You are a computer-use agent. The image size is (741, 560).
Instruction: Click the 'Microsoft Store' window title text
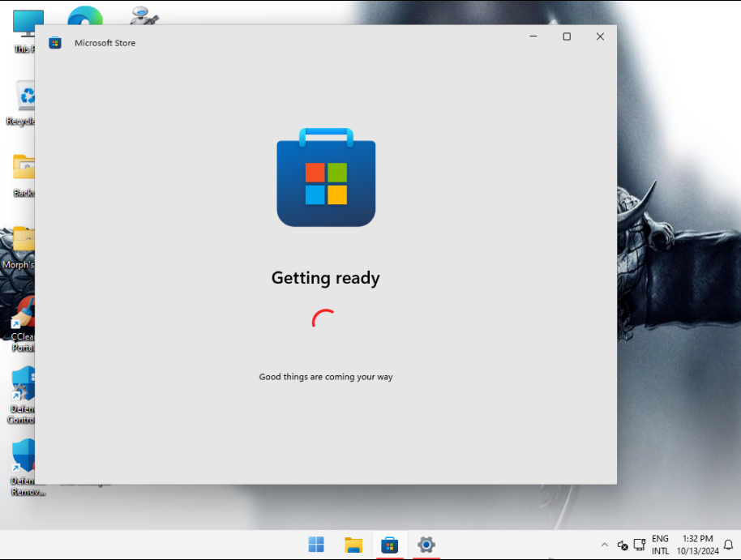click(x=105, y=43)
